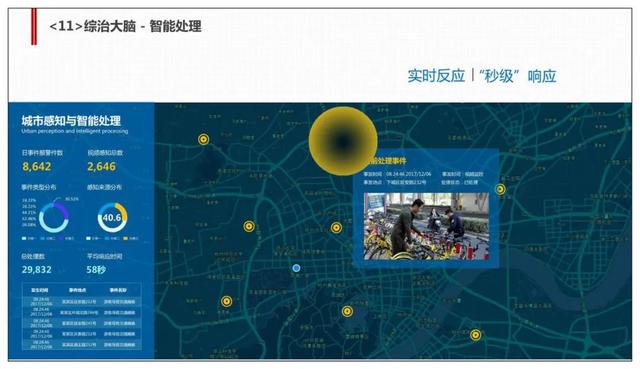Click the 40.6 donut chart
This screenshot has width=640, height=369.
[x=112, y=218]
